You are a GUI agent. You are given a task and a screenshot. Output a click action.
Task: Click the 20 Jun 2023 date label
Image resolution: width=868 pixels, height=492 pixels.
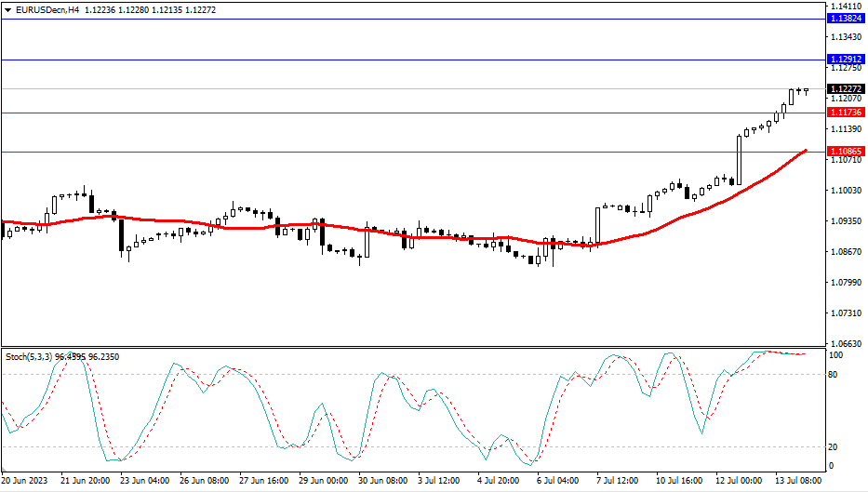[x=25, y=481]
